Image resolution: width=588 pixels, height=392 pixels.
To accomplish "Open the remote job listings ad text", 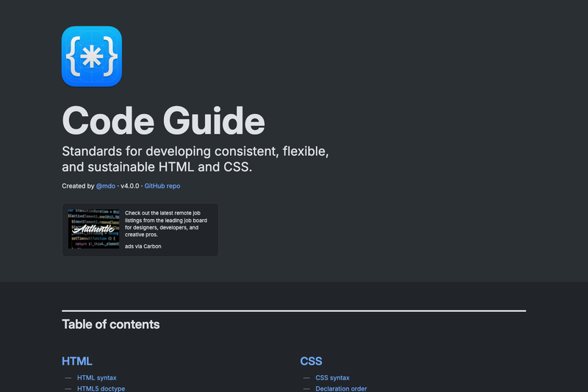I will coord(166,224).
